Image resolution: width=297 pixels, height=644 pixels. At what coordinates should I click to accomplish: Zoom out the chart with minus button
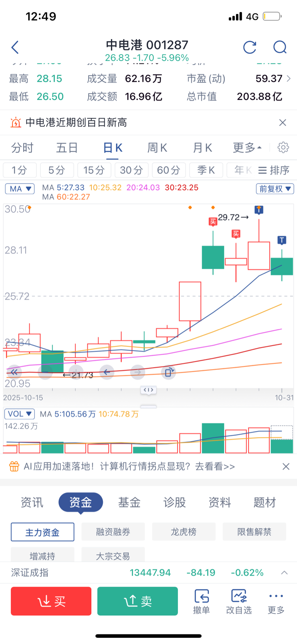45,372
